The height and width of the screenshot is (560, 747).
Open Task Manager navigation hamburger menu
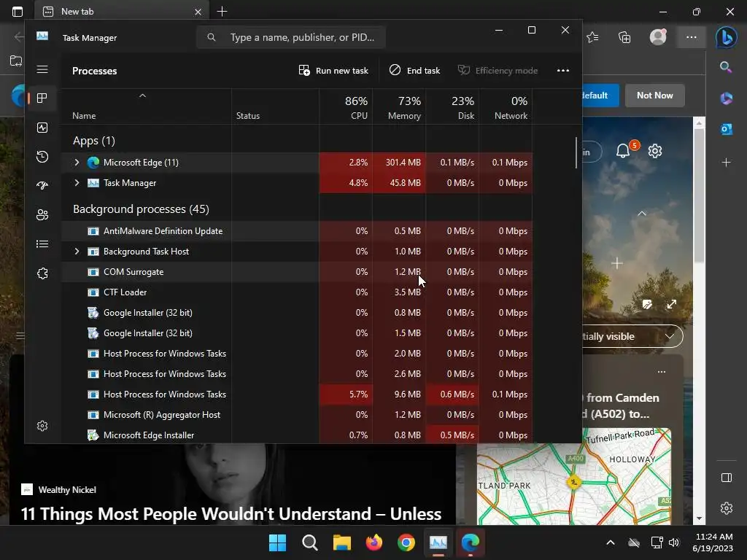tap(42, 69)
